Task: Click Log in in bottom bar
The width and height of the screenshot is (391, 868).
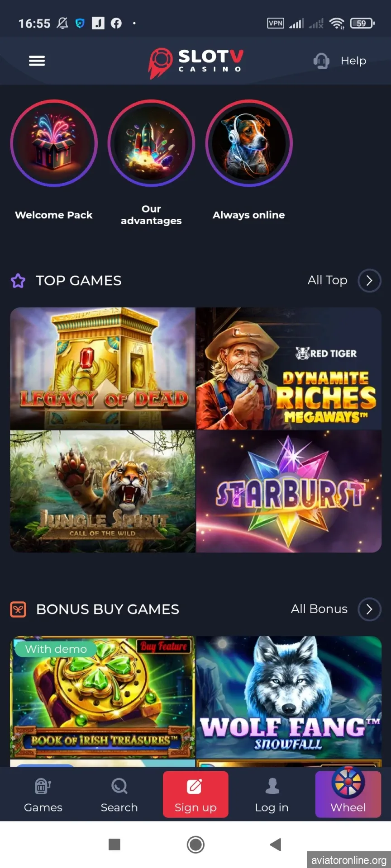Action: point(272,795)
